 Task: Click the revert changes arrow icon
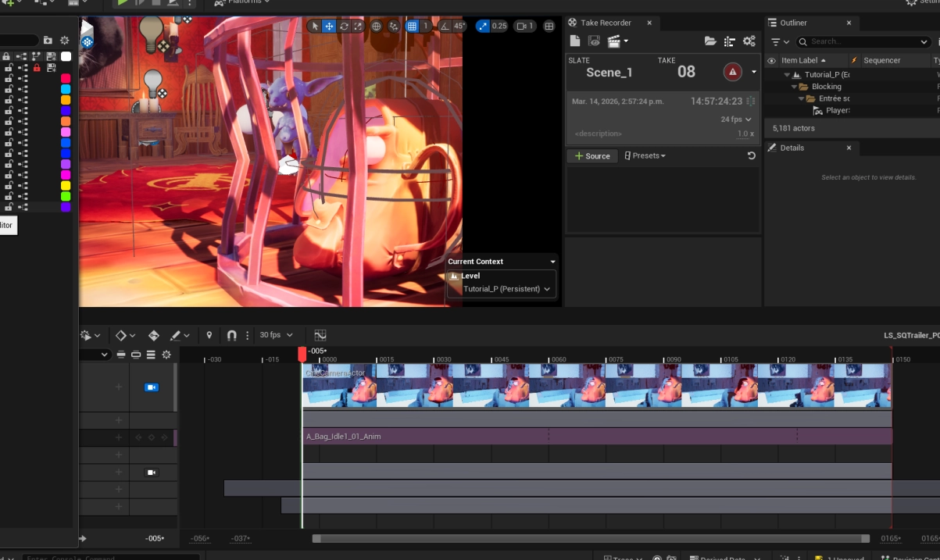point(751,155)
